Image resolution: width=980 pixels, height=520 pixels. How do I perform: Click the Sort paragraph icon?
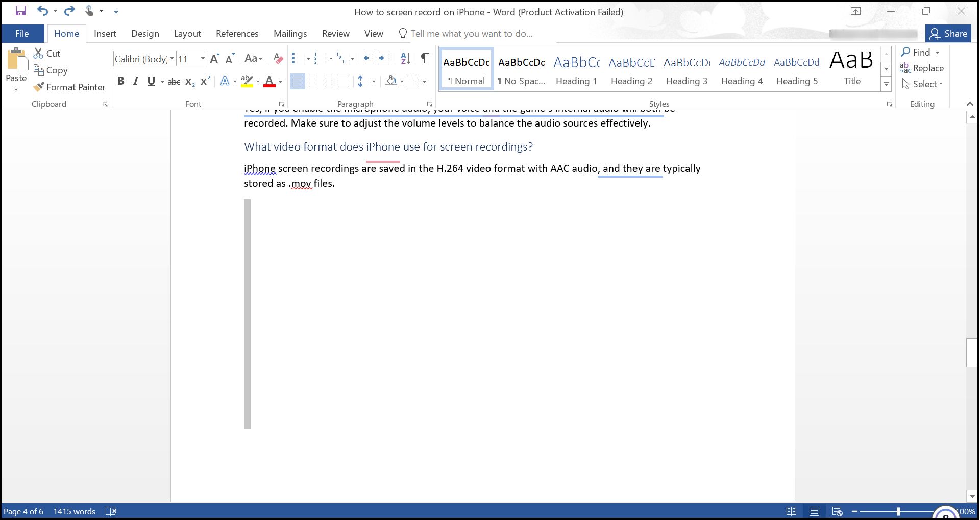click(405, 59)
